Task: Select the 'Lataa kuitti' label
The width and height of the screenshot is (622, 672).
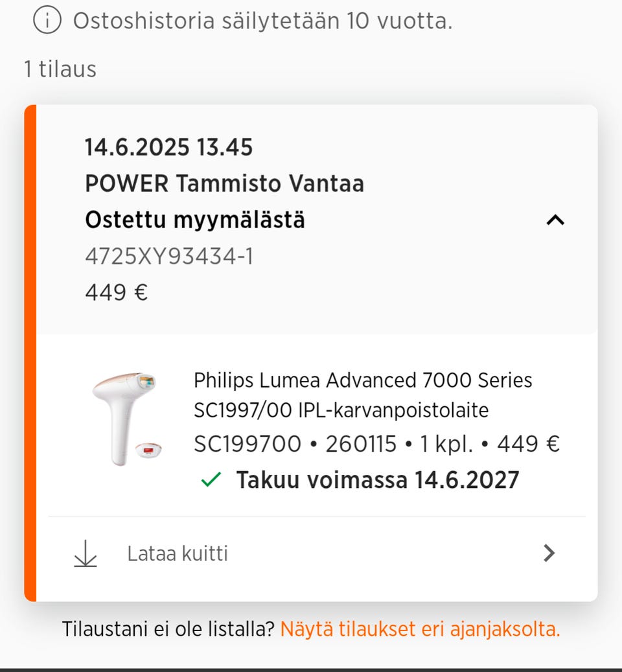Action: pos(178,554)
